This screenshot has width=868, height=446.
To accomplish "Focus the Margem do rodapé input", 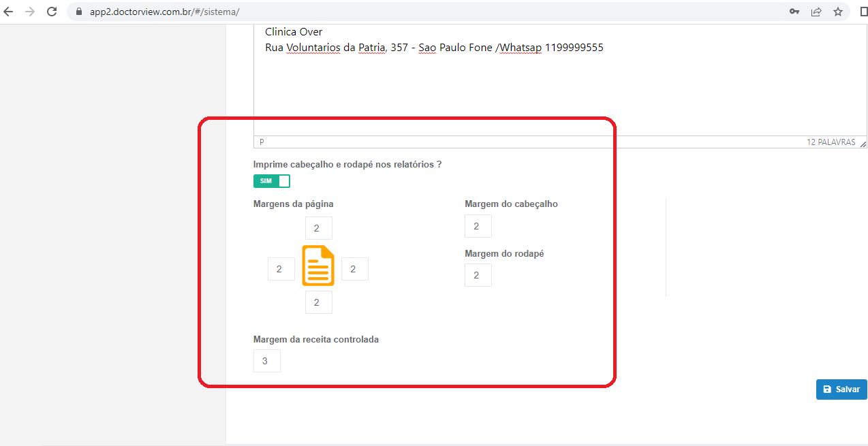I will [x=478, y=275].
